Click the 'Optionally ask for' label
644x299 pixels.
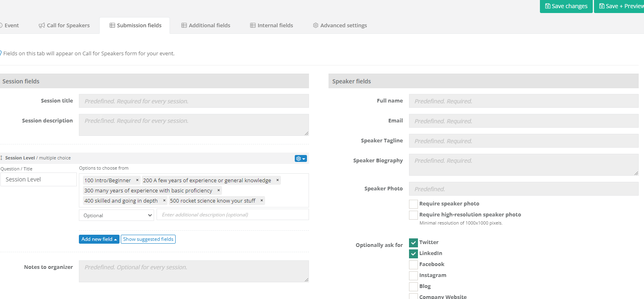click(379, 245)
